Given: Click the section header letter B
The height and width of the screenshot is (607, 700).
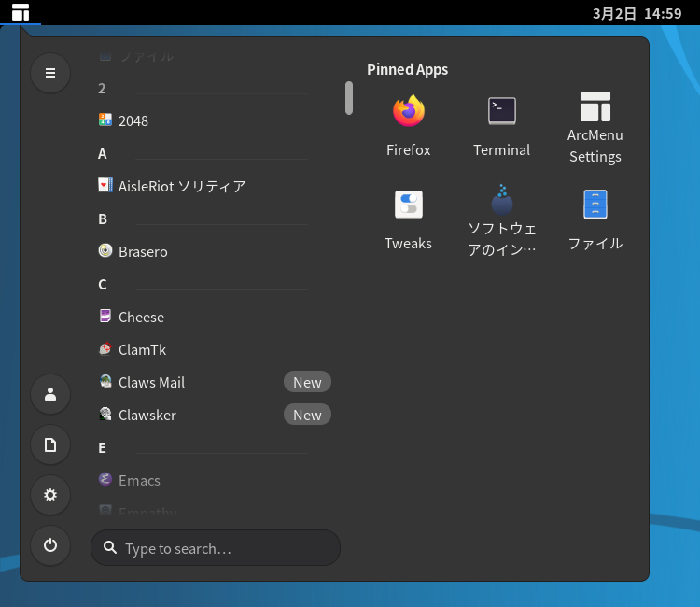Looking at the screenshot, I should [x=103, y=219].
